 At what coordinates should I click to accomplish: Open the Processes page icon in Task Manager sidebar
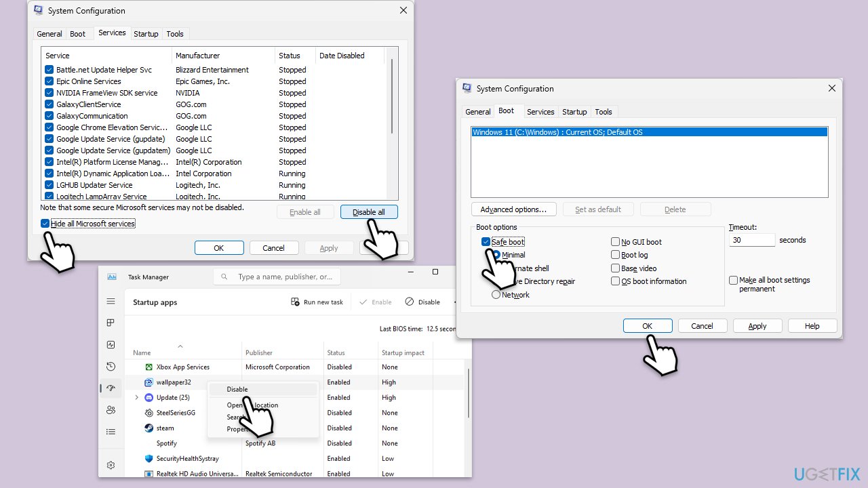(x=111, y=323)
